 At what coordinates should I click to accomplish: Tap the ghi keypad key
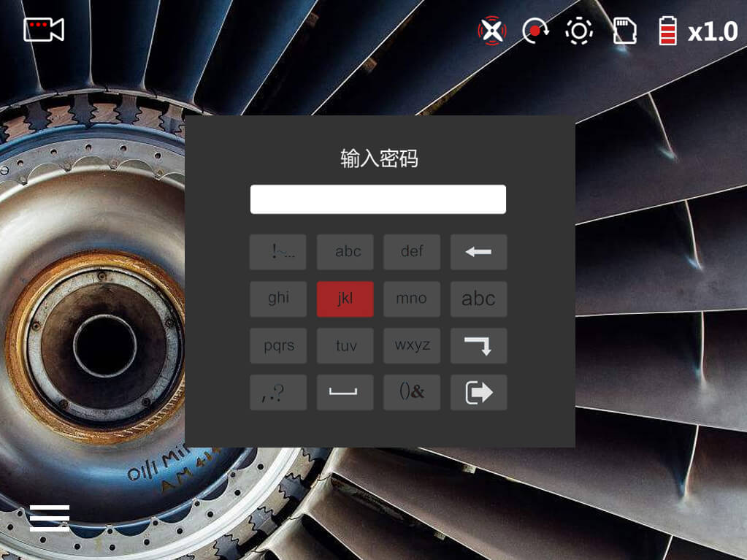coord(278,299)
